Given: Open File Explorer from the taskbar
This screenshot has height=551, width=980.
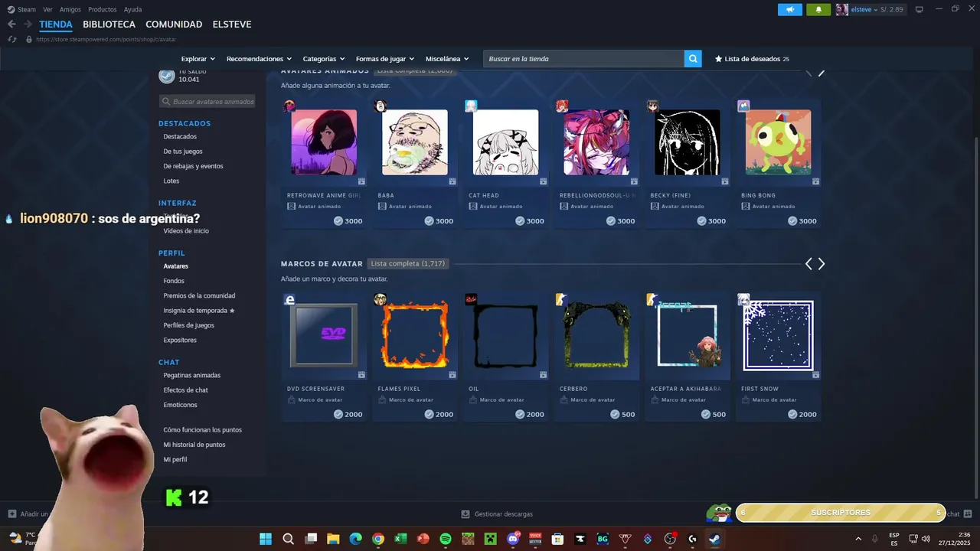Looking at the screenshot, I should [333, 539].
